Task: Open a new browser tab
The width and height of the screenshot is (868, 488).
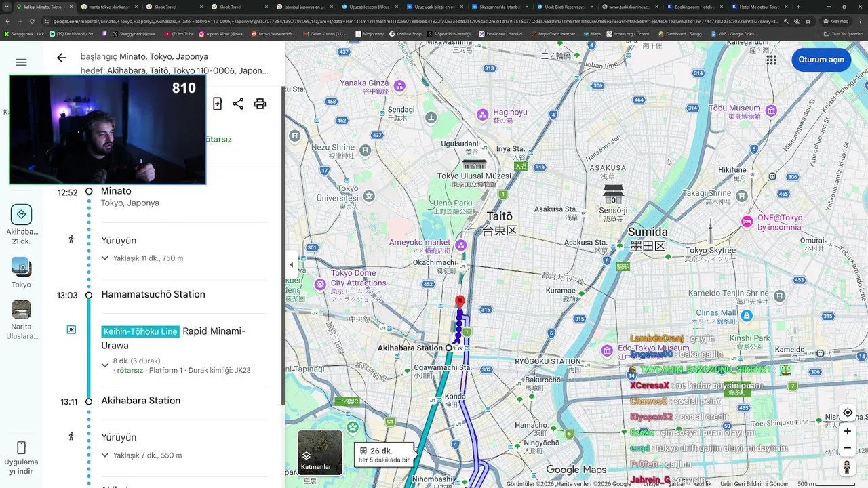Action: click(798, 7)
